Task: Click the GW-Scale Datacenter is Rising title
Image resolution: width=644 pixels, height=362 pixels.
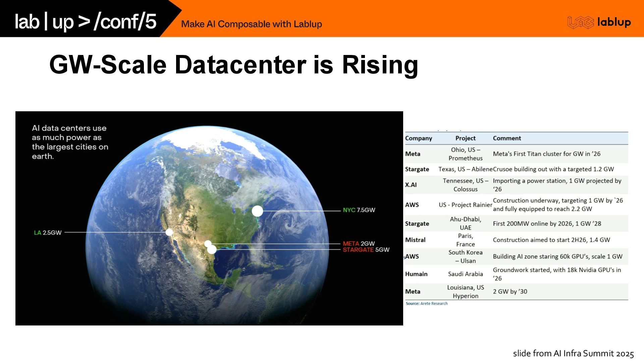Action: 233,65
